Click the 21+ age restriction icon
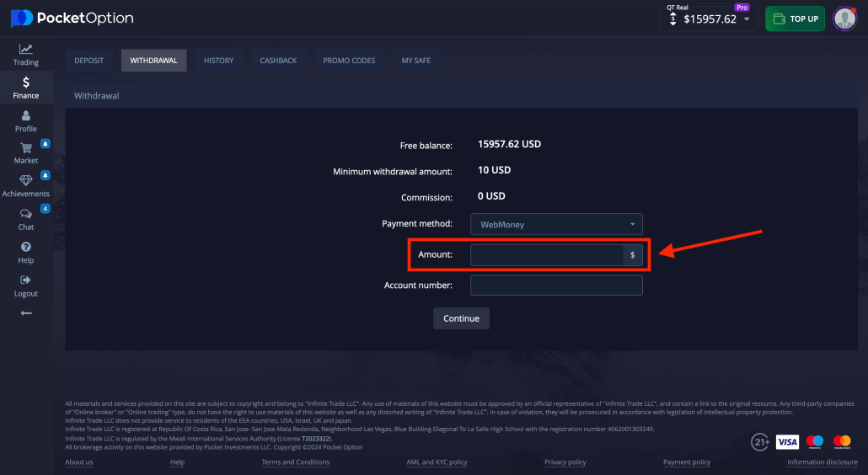Viewport: 868px width, 475px height. [x=761, y=442]
